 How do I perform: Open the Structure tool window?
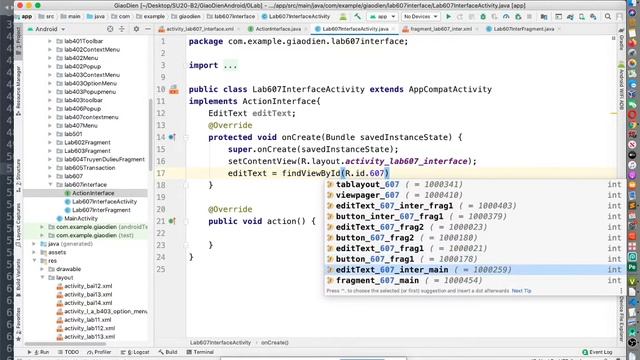18,176
